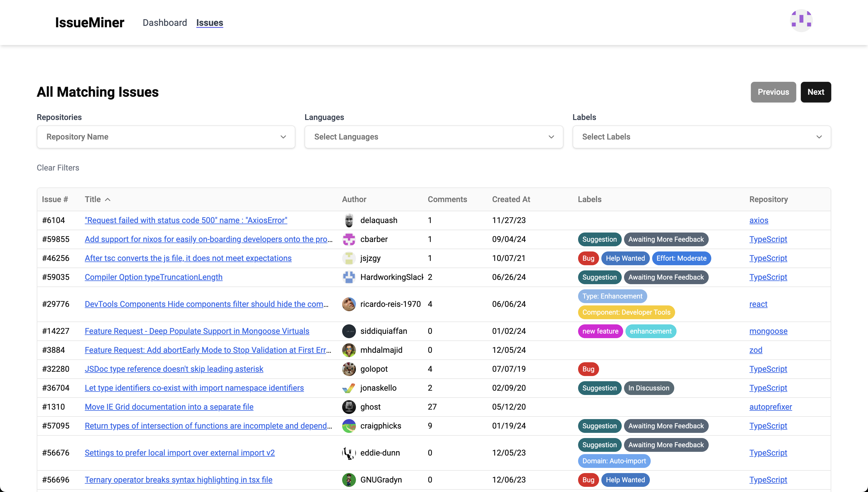This screenshot has height=492, width=868.
Task: Click the In Discussion label badge
Action: coord(648,388)
